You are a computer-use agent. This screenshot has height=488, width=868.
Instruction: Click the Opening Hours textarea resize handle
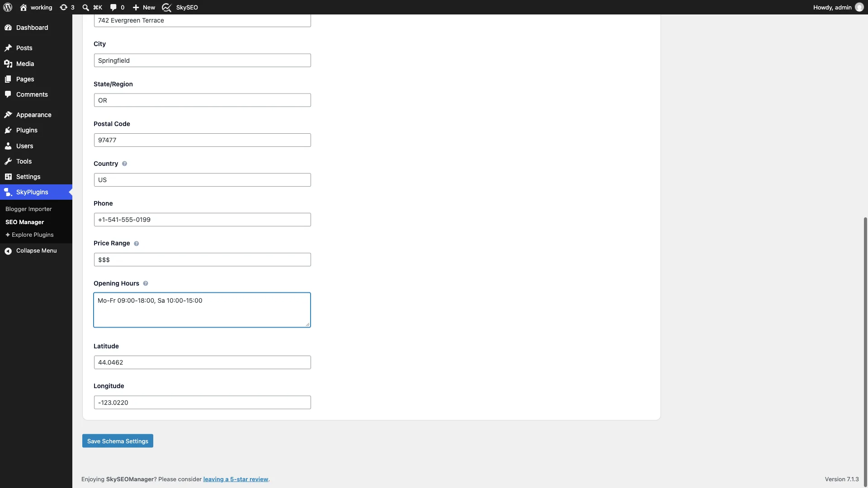(x=307, y=324)
